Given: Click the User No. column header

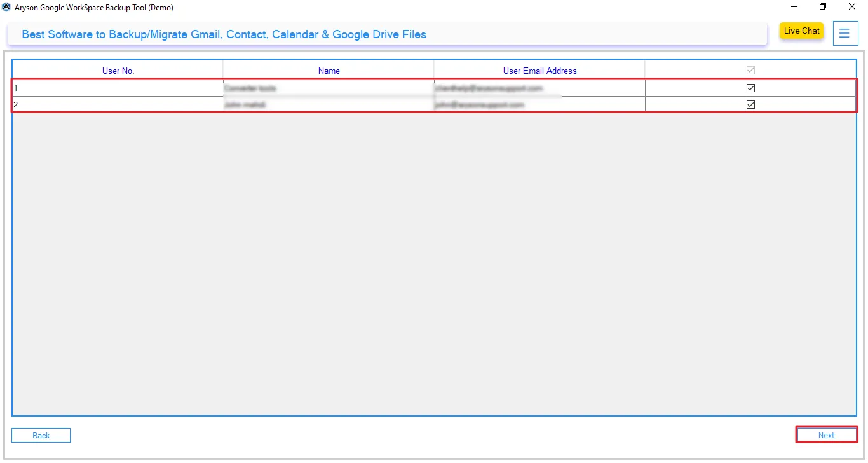Looking at the screenshot, I should click(x=118, y=71).
